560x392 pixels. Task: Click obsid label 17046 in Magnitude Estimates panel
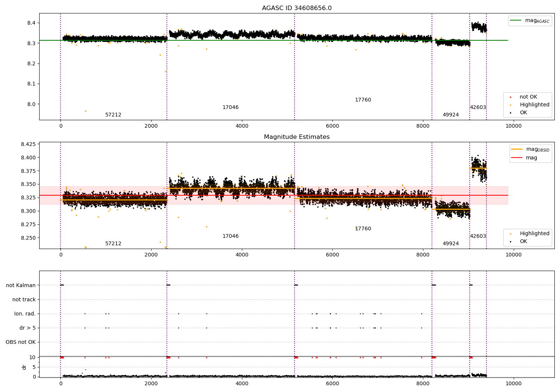click(x=230, y=236)
